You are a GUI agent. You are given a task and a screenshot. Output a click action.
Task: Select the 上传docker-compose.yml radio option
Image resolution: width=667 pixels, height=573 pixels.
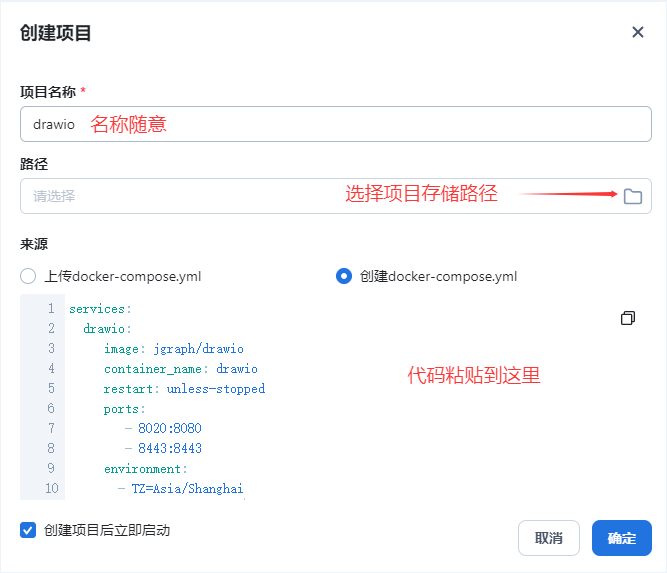(x=28, y=276)
